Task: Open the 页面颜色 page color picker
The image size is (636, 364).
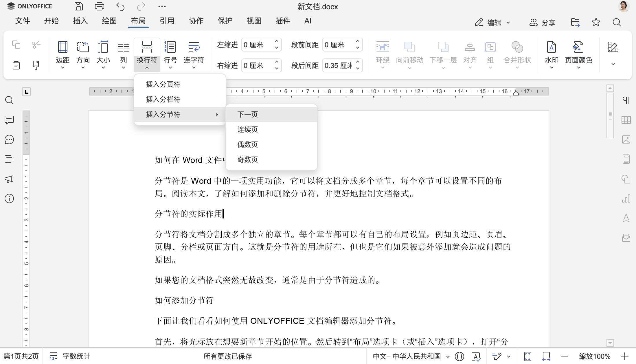Action: (578, 54)
